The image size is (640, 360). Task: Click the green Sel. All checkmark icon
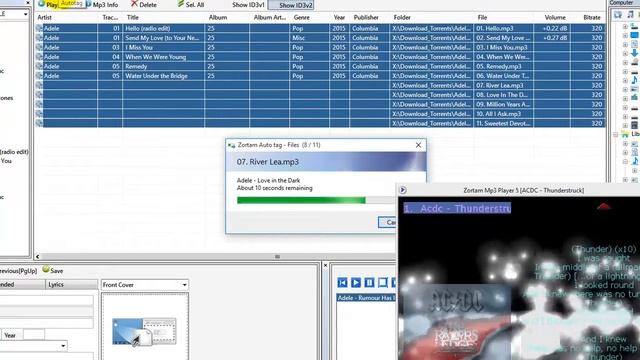180,4
